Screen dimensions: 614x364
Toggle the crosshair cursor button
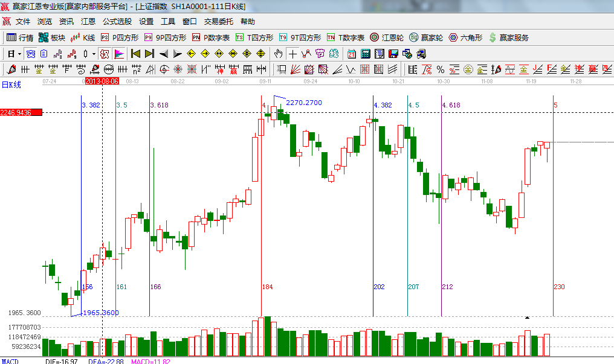[x=292, y=54]
